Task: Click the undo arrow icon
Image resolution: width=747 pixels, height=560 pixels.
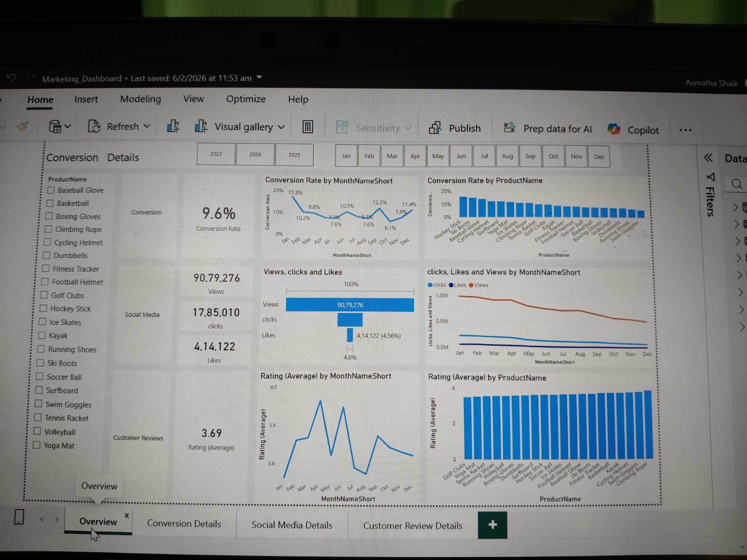Action: (x=11, y=78)
